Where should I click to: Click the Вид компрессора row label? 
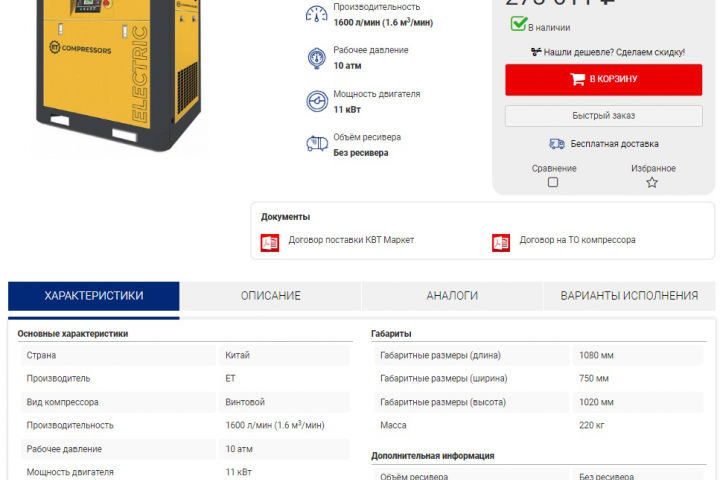(x=62, y=402)
